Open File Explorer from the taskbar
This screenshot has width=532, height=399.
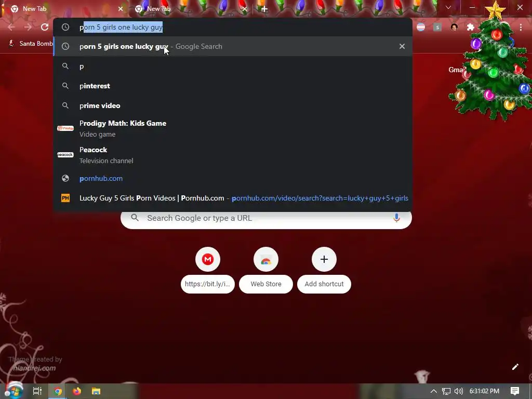click(x=96, y=391)
